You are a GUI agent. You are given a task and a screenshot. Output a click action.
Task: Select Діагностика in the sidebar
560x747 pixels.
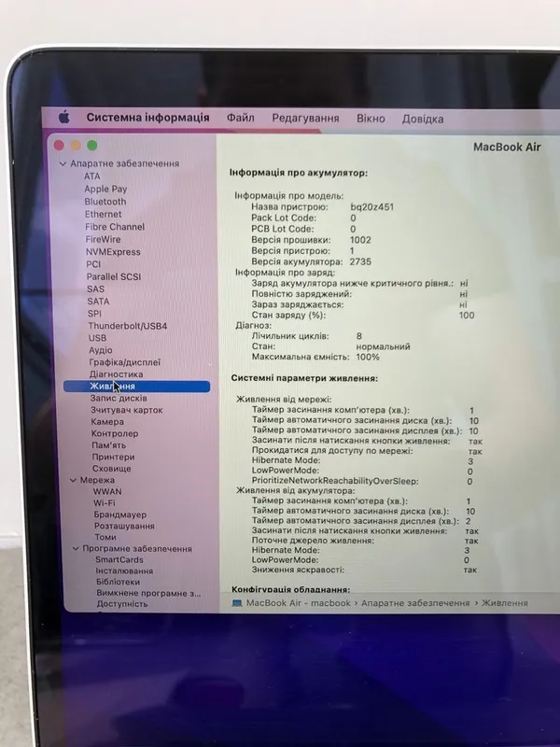tap(116, 374)
